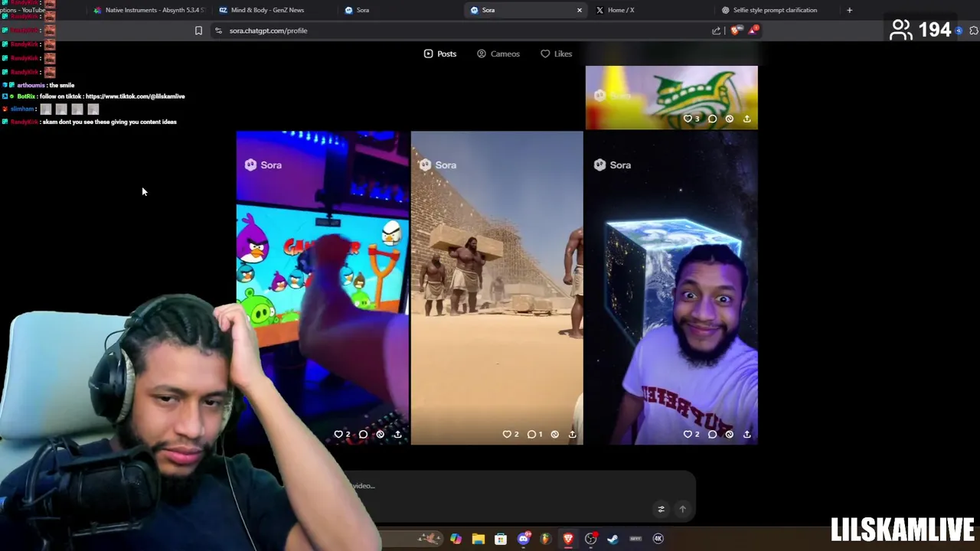Open File Explorer from the taskbar
This screenshot has height=551, width=980.
coord(479,539)
